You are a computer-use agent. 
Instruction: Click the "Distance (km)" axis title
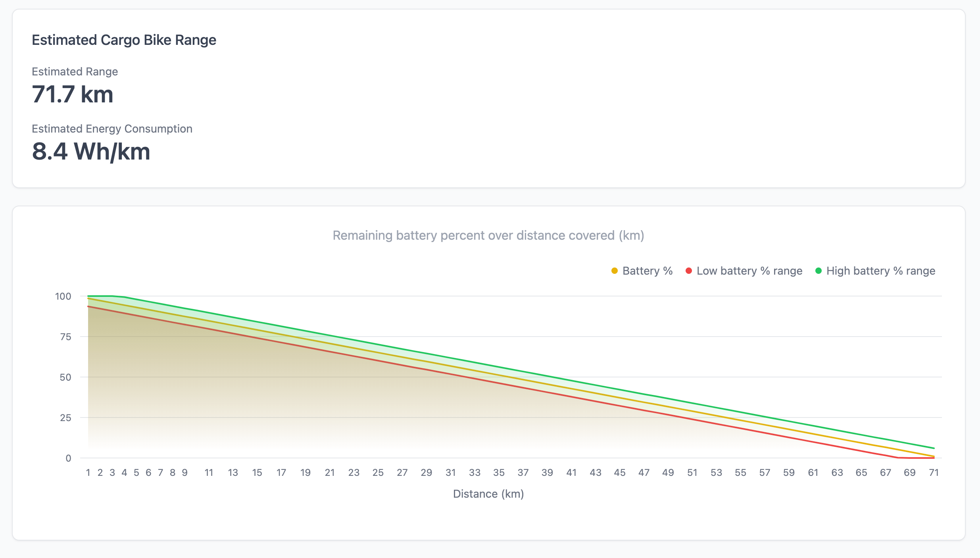tap(488, 494)
